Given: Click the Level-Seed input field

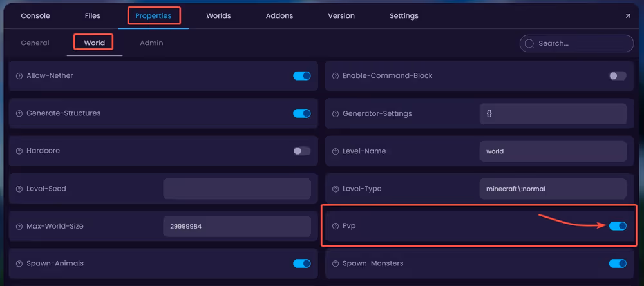Looking at the screenshot, I should click(236, 189).
